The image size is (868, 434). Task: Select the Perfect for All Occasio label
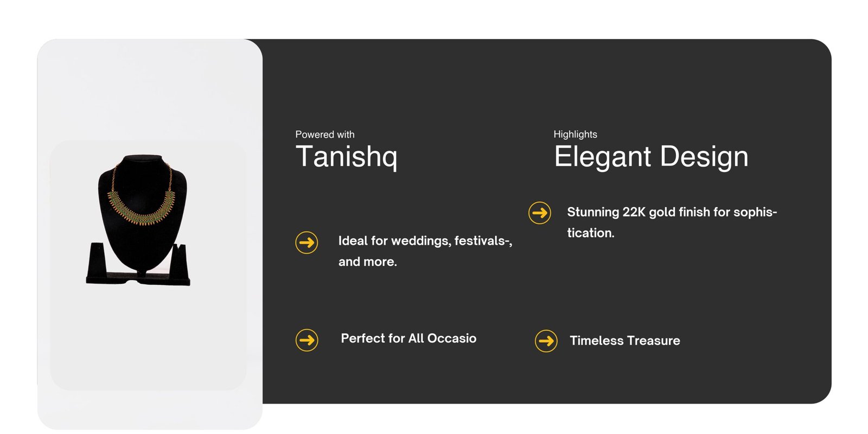pyautogui.click(x=408, y=339)
